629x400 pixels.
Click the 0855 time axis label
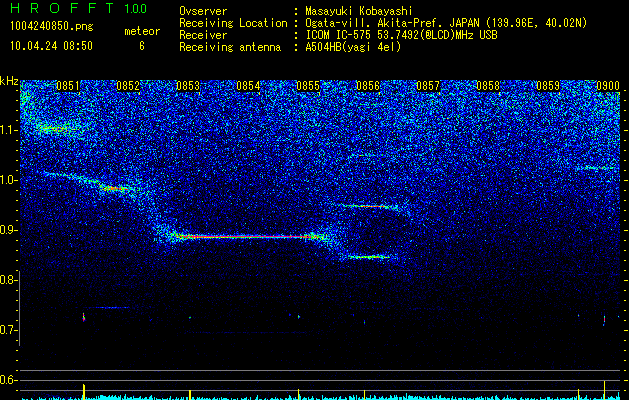point(308,86)
